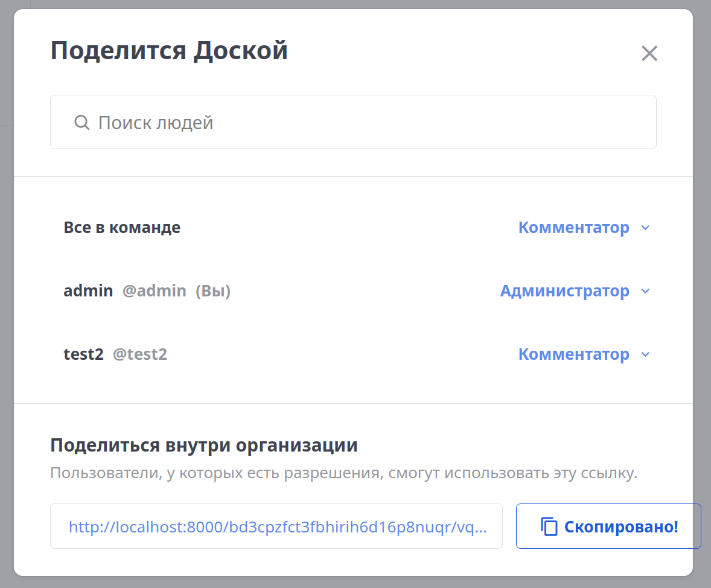
Task: Click the Поделиться внутри организации heading
Action: tap(203, 445)
